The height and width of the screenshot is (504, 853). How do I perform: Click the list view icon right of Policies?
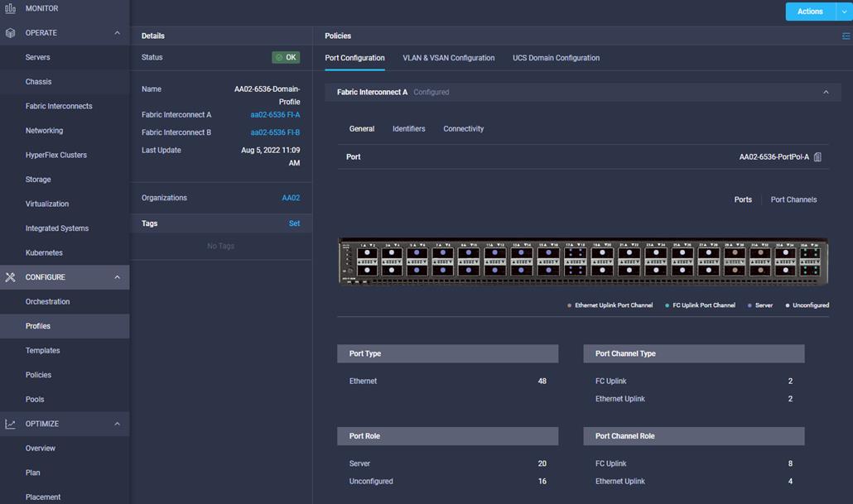[846, 36]
